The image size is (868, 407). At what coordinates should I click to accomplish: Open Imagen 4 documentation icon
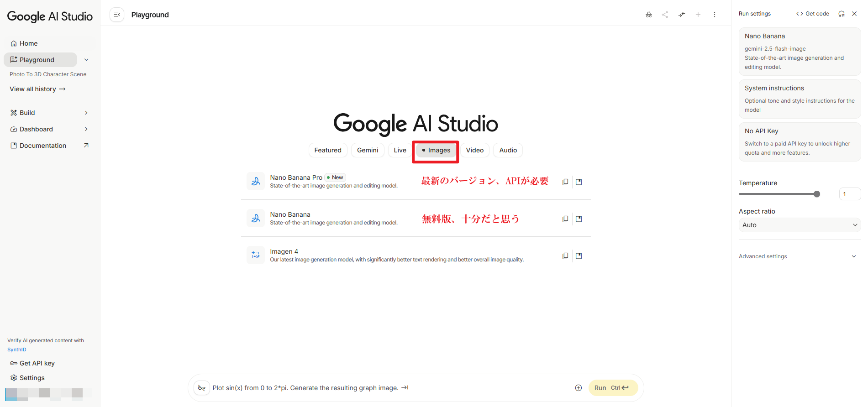(579, 256)
